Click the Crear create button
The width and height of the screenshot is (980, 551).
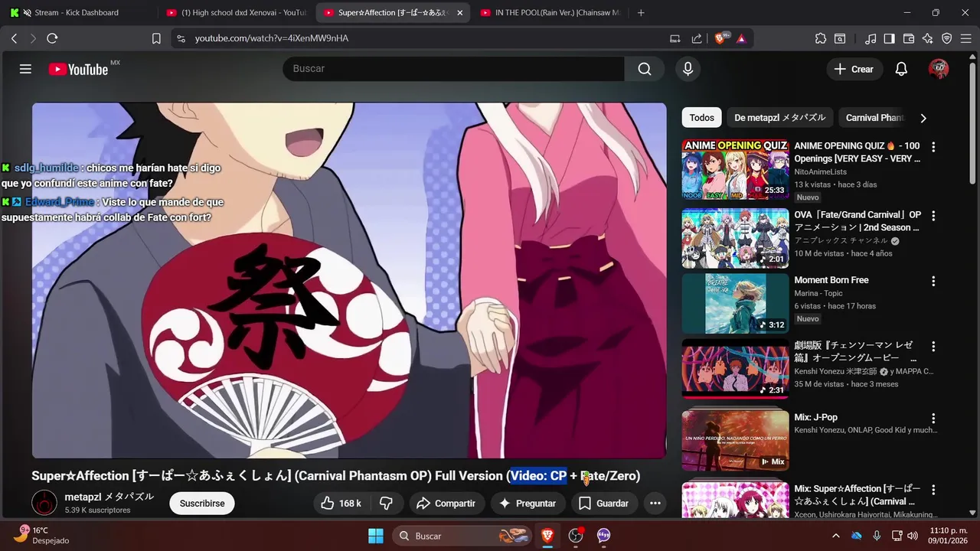pos(854,69)
